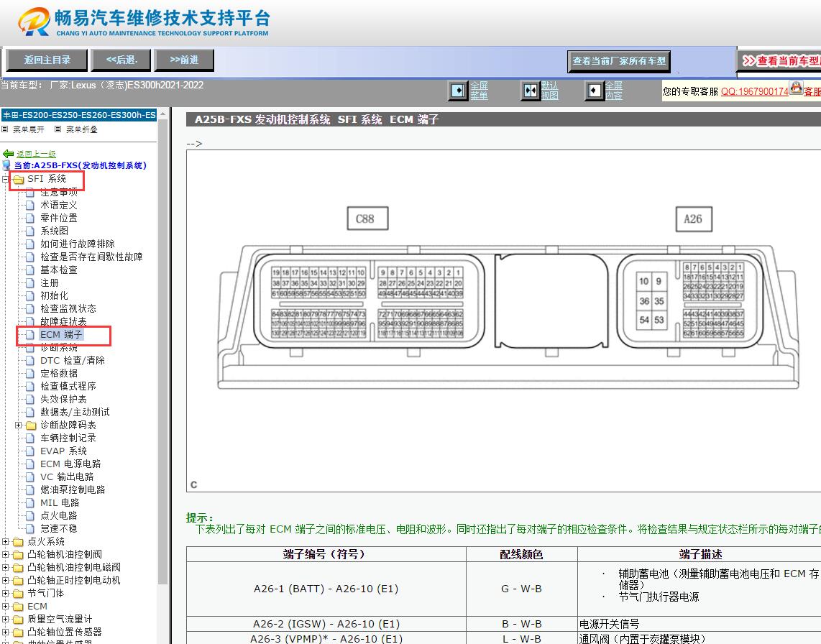Click the default view icon
821x644 pixels.
click(531, 91)
